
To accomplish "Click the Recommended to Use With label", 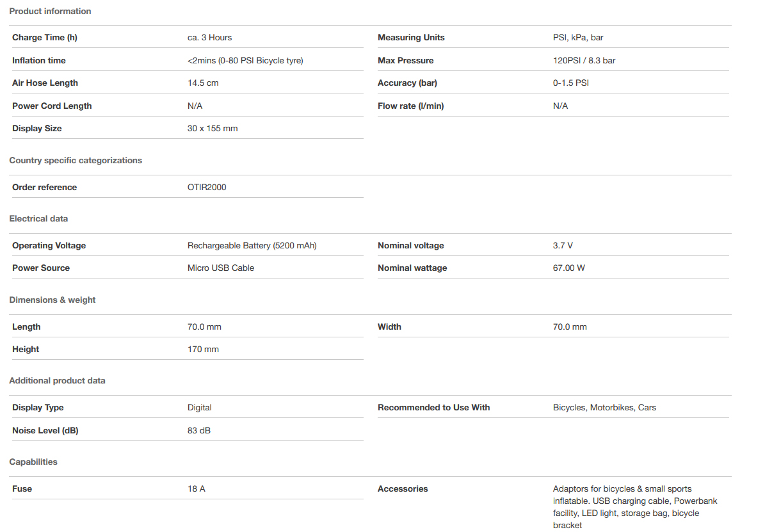I will click(x=433, y=407).
